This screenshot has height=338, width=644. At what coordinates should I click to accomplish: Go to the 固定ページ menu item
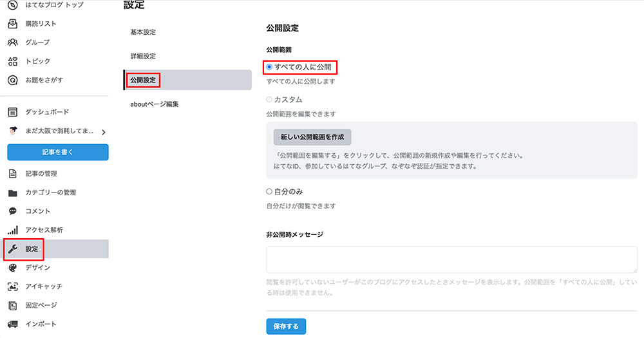(x=41, y=305)
